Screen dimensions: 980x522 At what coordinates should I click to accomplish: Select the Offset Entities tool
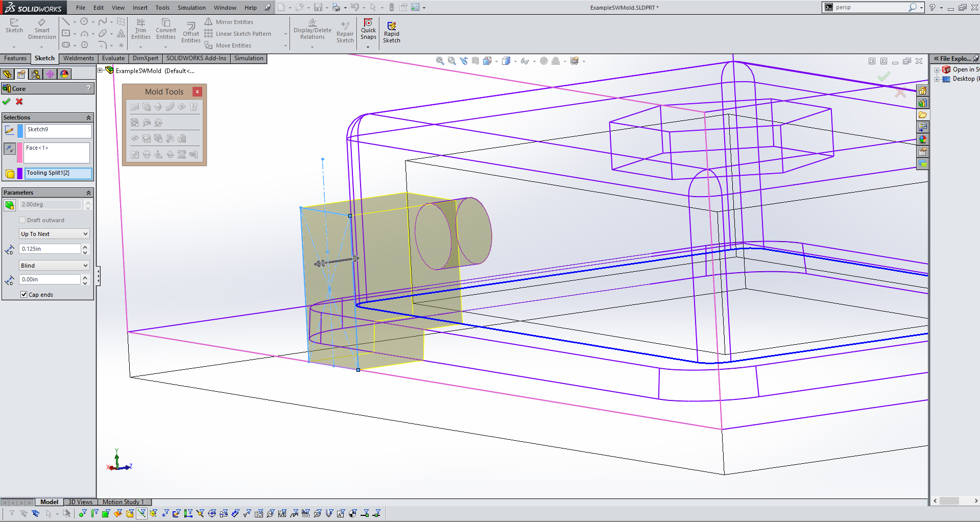click(x=190, y=32)
